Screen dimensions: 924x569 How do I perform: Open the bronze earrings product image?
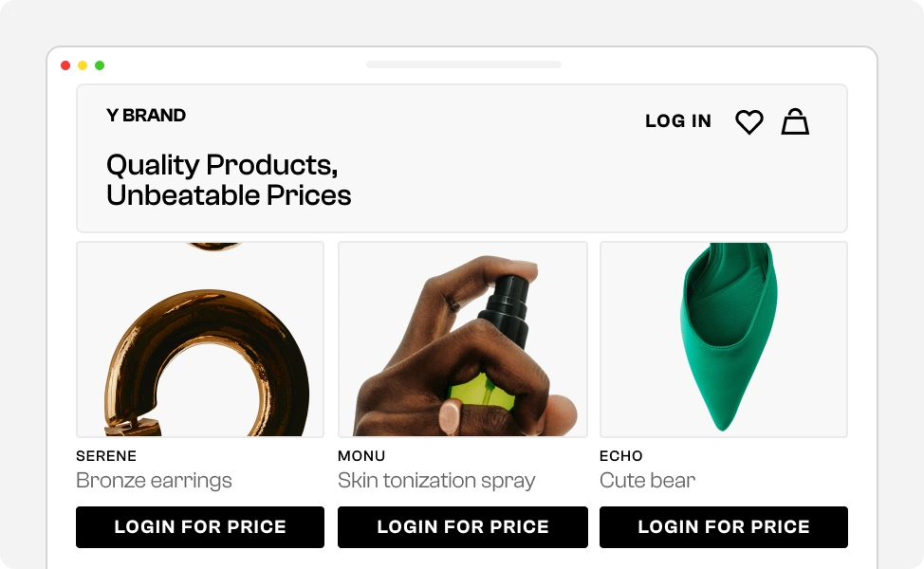click(200, 340)
